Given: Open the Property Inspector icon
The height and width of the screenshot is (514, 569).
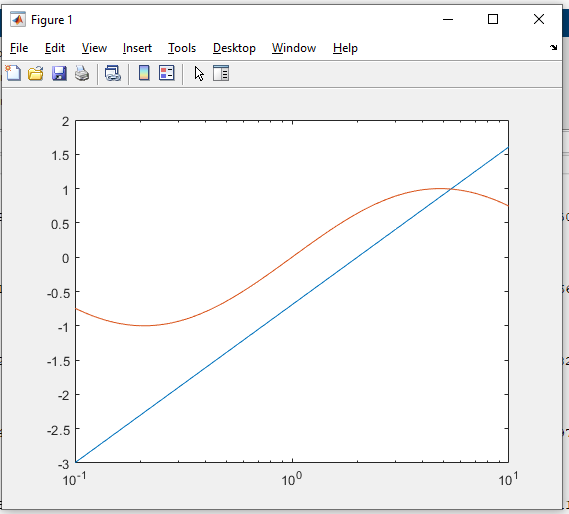Looking at the screenshot, I should pos(221,73).
